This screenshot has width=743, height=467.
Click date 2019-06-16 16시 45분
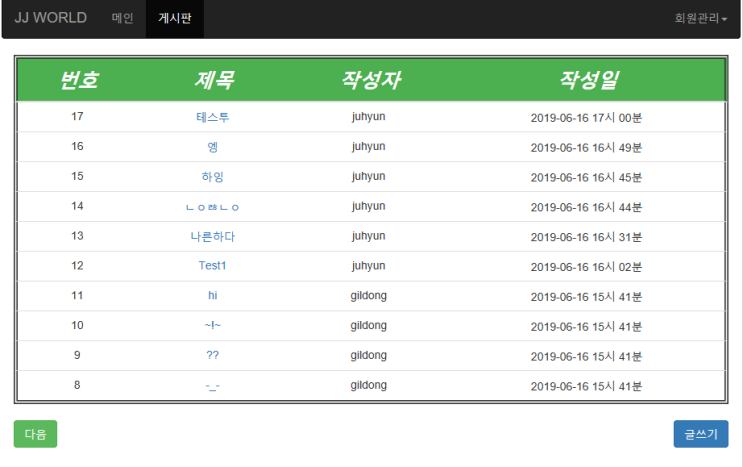tap(586, 178)
